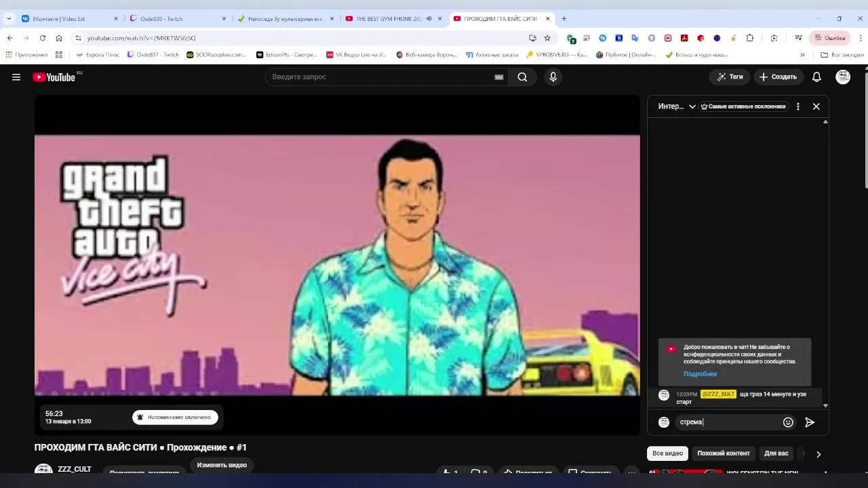The image size is (868, 488).
Task: Show more filter chips with right arrow
Action: pyautogui.click(x=818, y=454)
